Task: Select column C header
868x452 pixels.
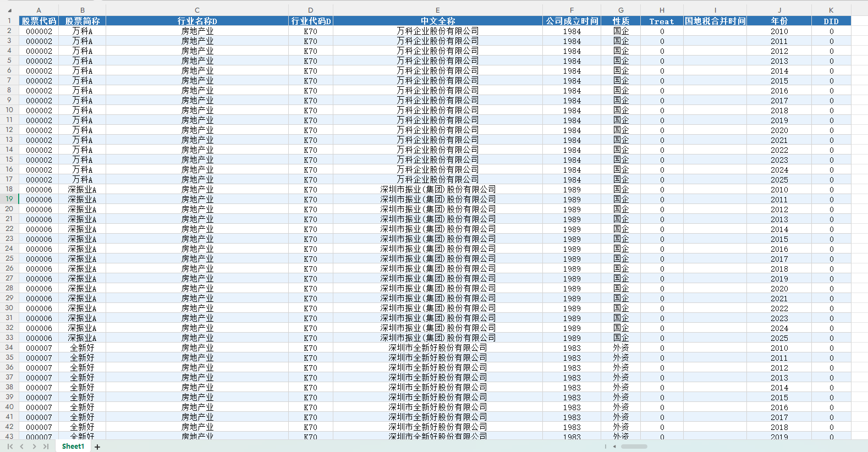Action: click(197, 10)
